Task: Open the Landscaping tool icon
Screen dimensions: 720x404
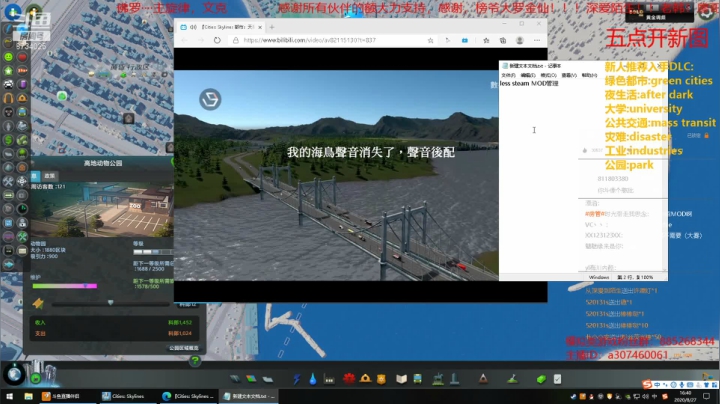Action: 513,379
